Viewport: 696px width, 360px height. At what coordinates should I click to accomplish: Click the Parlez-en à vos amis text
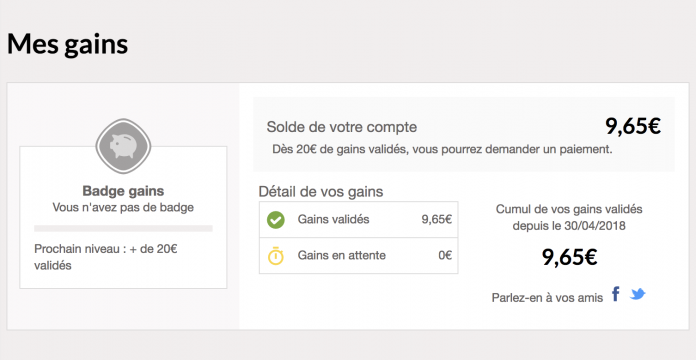[x=547, y=298]
